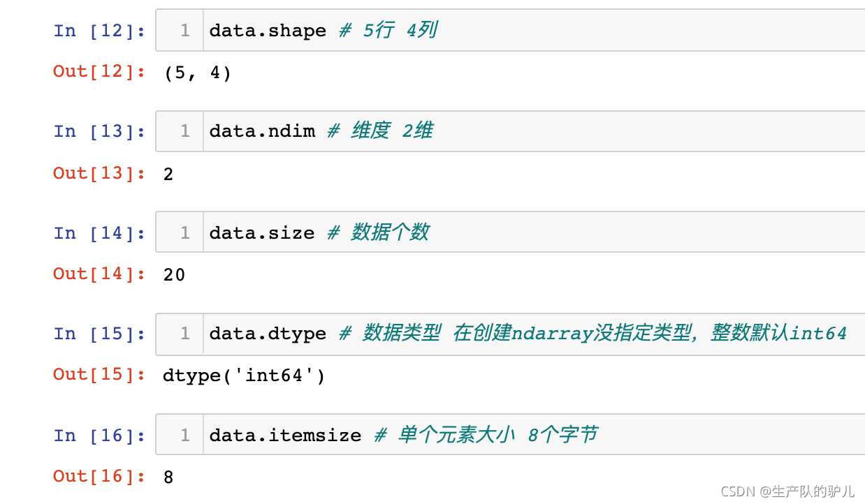The image size is (865, 504).
Task: Focus the data.itemsize code cell
Action: [531, 436]
